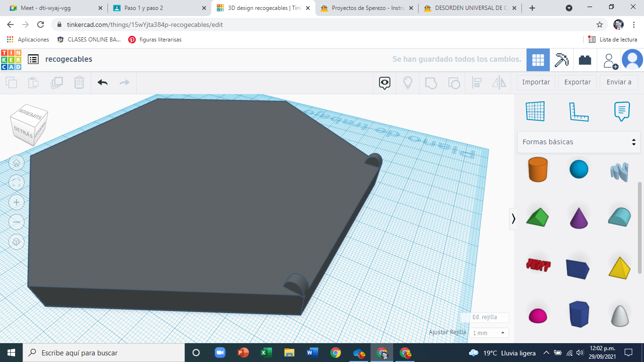Image resolution: width=644 pixels, height=362 pixels.
Task: Click the Delete trash icon
Action: tap(79, 82)
